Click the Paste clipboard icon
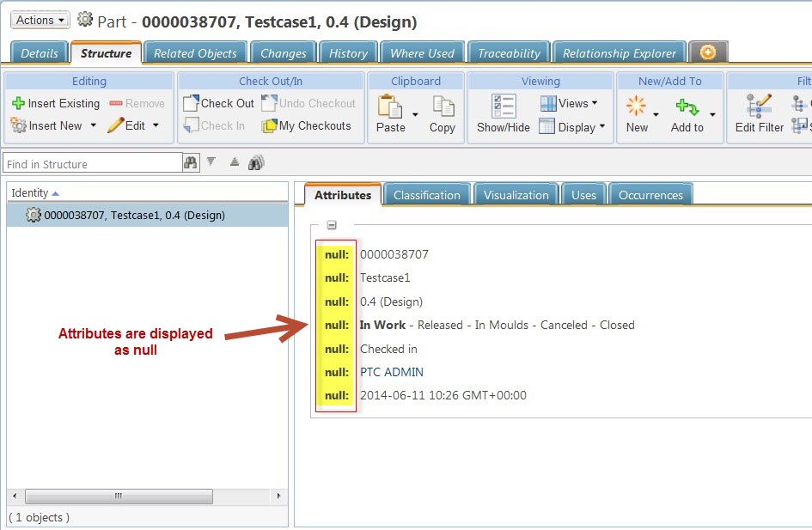Screen dimensions: 812x530 click(x=390, y=107)
